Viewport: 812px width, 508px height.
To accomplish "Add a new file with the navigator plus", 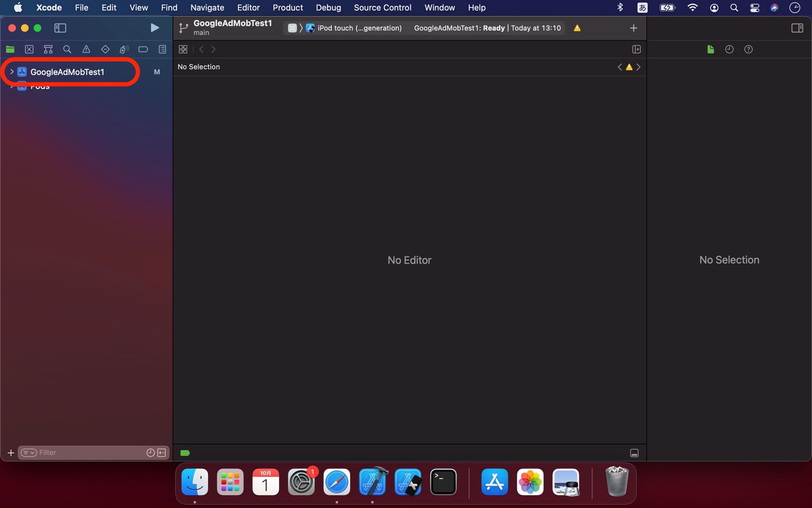I will click(11, 453).
